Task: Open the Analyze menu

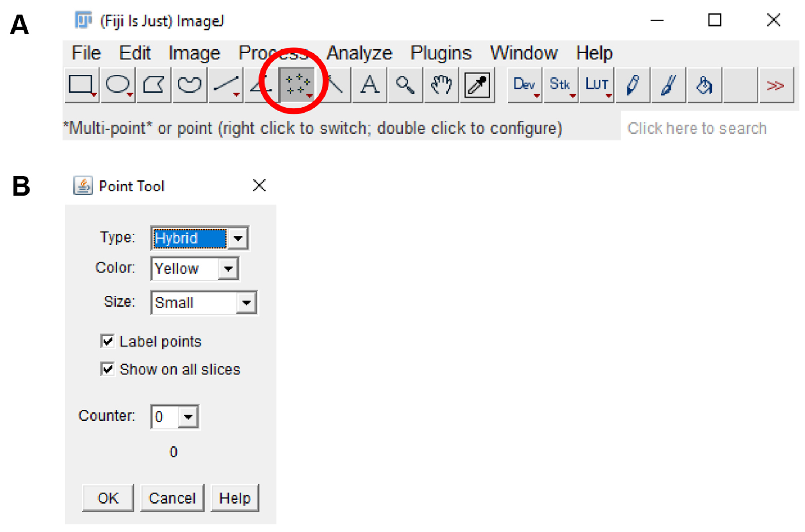Action: point(359,53)
